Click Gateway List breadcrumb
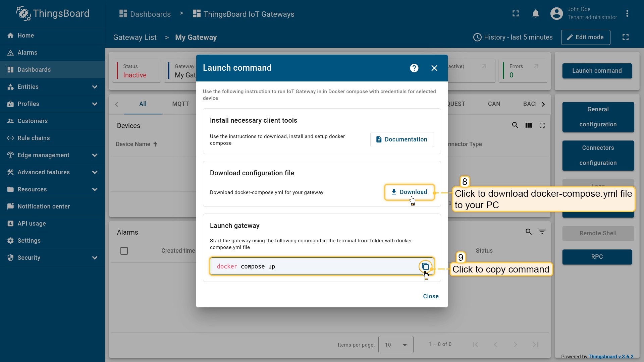The width and height of the screenshot is (644, 362). click(x=135, y=38)
